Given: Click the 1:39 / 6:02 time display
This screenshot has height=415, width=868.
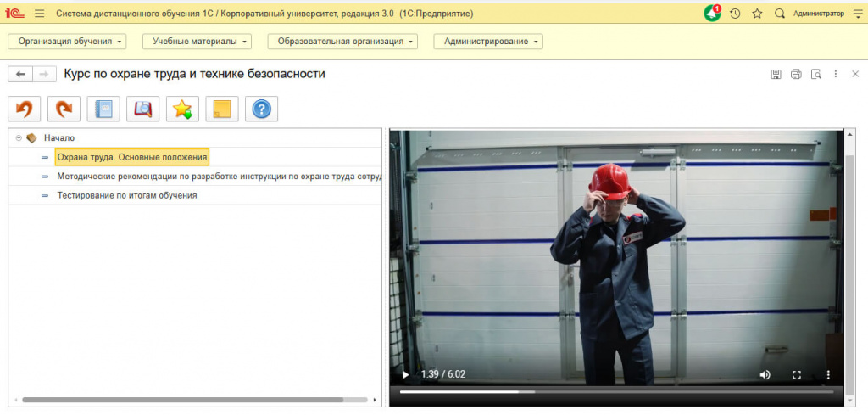Looking at the screenshot, I should tap(442, 374).
